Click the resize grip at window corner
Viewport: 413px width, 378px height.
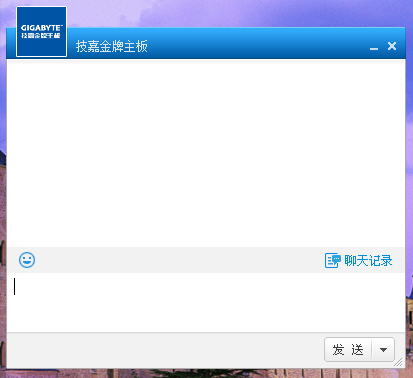399,362
